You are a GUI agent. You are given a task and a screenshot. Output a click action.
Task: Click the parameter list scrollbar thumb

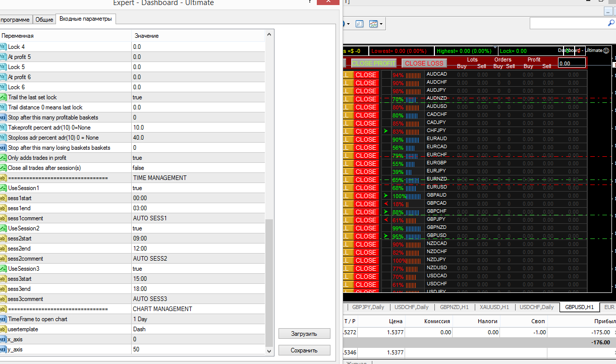pyautogui.click(x=269, y=282)
